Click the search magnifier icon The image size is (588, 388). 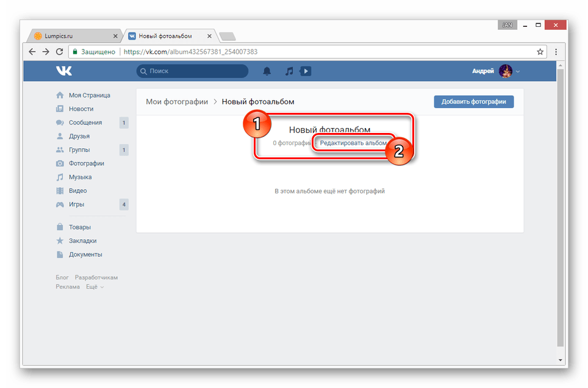tap(143, 71)
